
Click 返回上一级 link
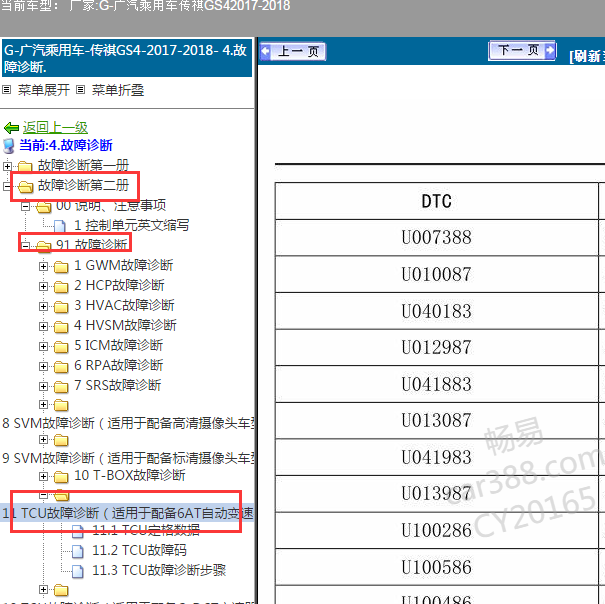55,127
